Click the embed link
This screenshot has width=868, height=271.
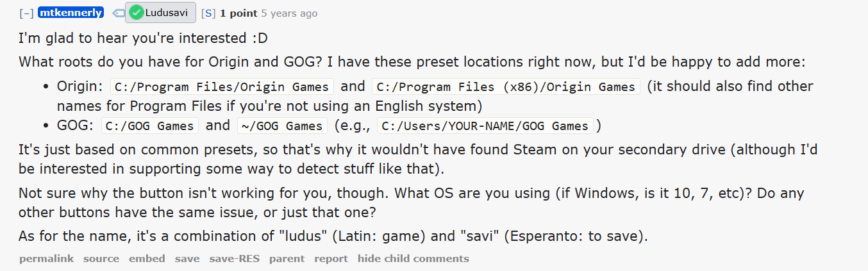(x=147, y=259)
